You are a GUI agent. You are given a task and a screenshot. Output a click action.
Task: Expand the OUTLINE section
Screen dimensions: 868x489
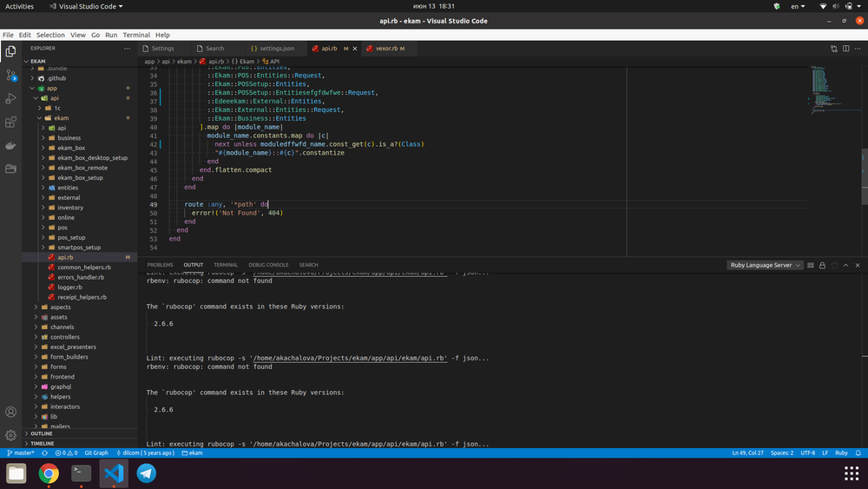[x=41, y=433]
